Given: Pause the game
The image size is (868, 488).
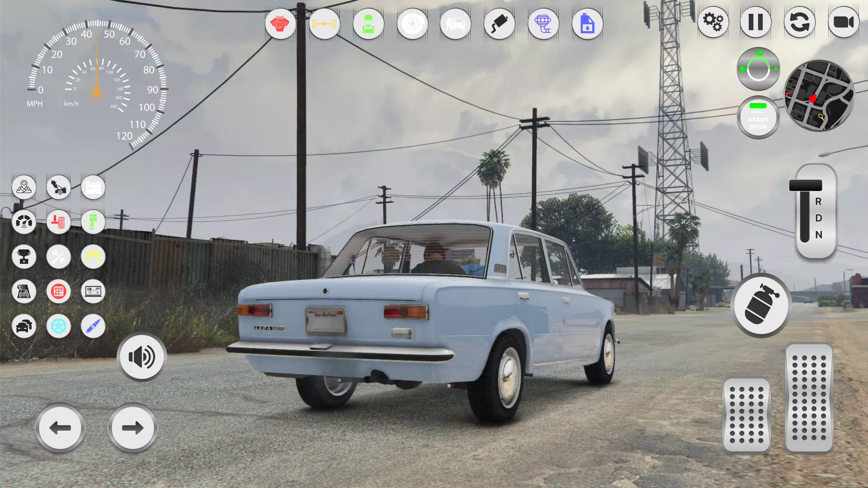Looking at the screenshot, I should tap(755, 22).
